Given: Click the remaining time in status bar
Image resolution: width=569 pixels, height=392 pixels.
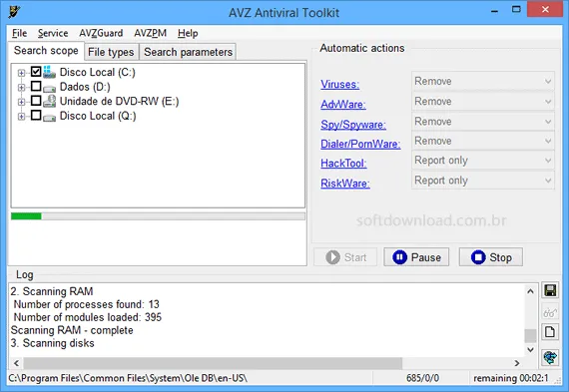Looking at the screenshot, I should click(511, 378).
